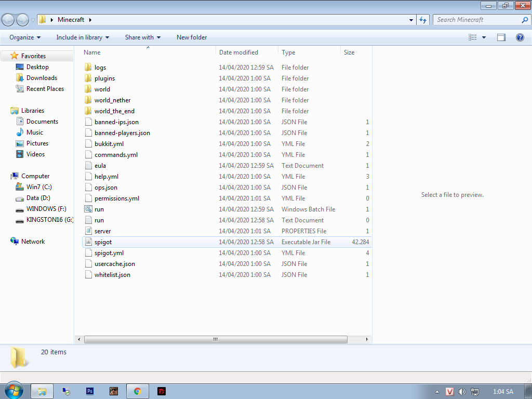Open Google Chrome from the taskbar
Image resolution: width=532 pixels, height=399 pixels.
tap(137, 391)
